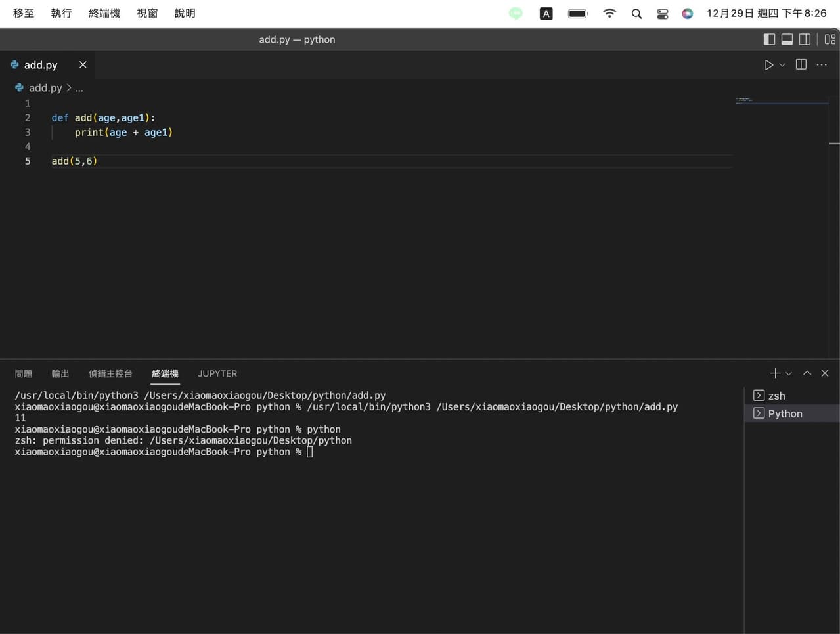Click the Maximize Panel chevron icon

coord(807,373)
